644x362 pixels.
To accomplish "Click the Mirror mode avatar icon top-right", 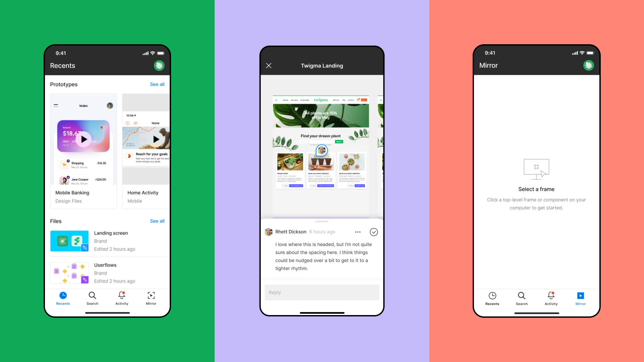I will point(589,65).
